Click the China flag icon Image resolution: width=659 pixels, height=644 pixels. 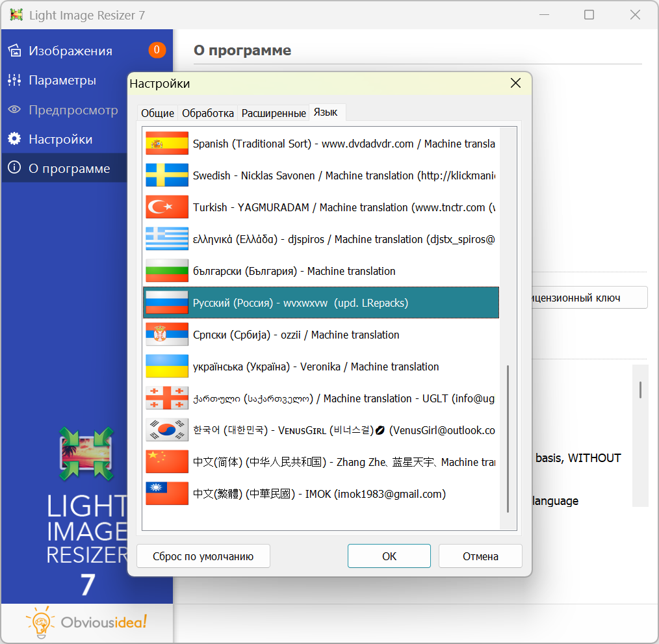click(x=167, y=462)
